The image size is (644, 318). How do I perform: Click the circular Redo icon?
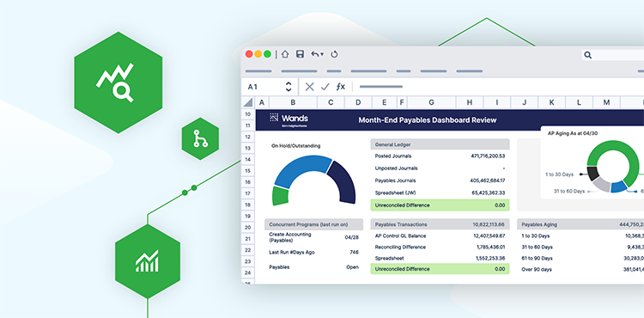point(334,54)
